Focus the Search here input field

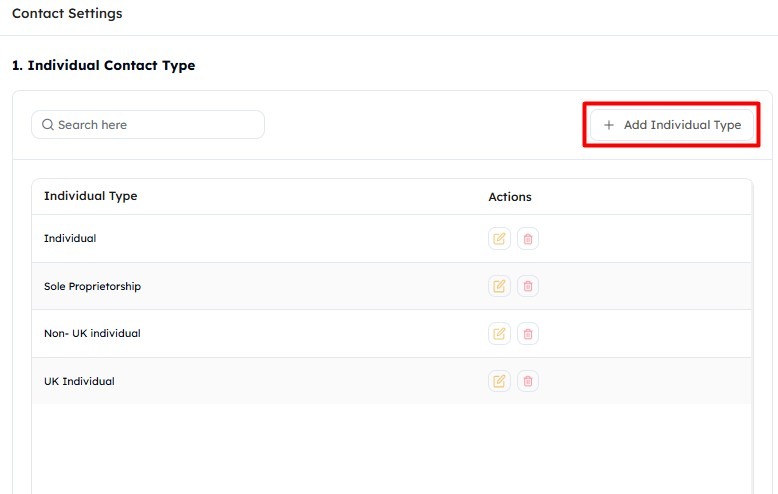point(148,124)
